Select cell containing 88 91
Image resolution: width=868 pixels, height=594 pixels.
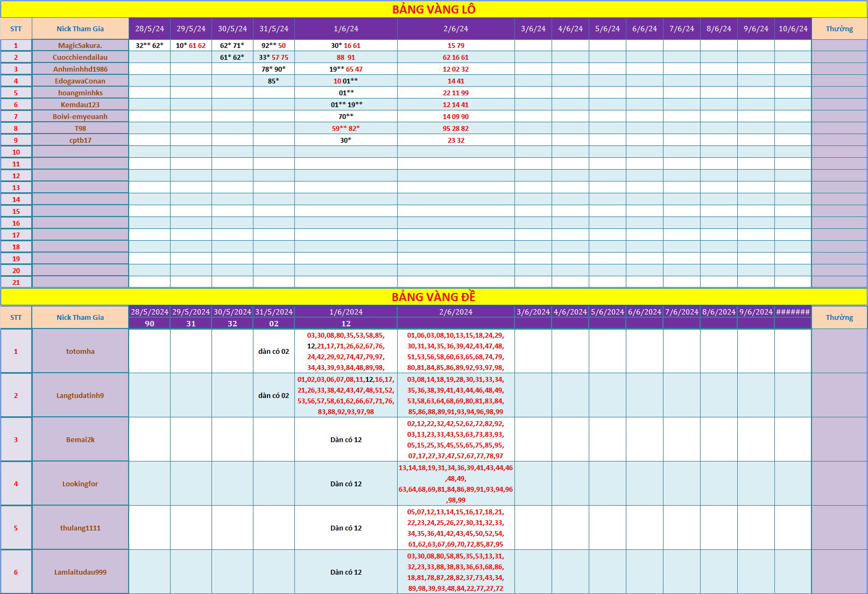(346, 57)
